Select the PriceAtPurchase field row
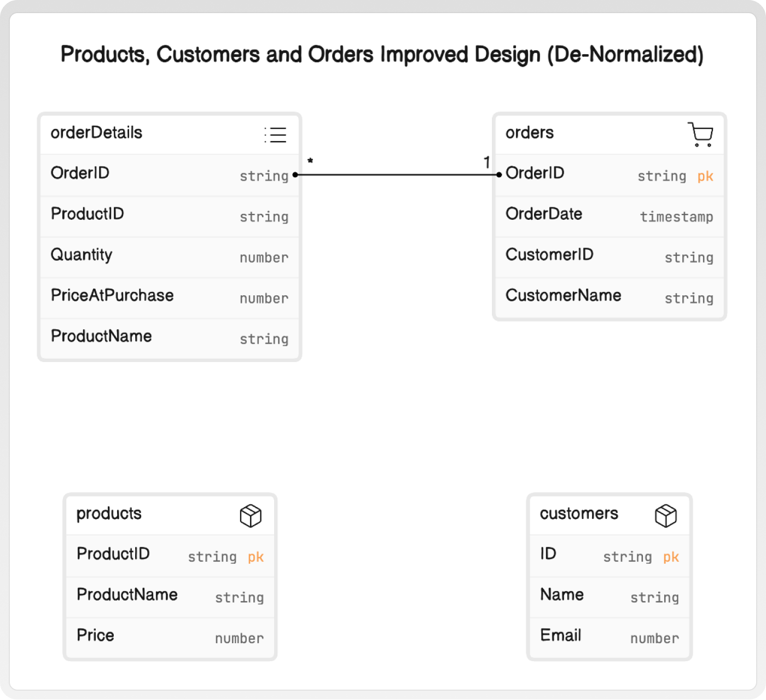This screenshot has height=700, width=766. pos(170,298)
